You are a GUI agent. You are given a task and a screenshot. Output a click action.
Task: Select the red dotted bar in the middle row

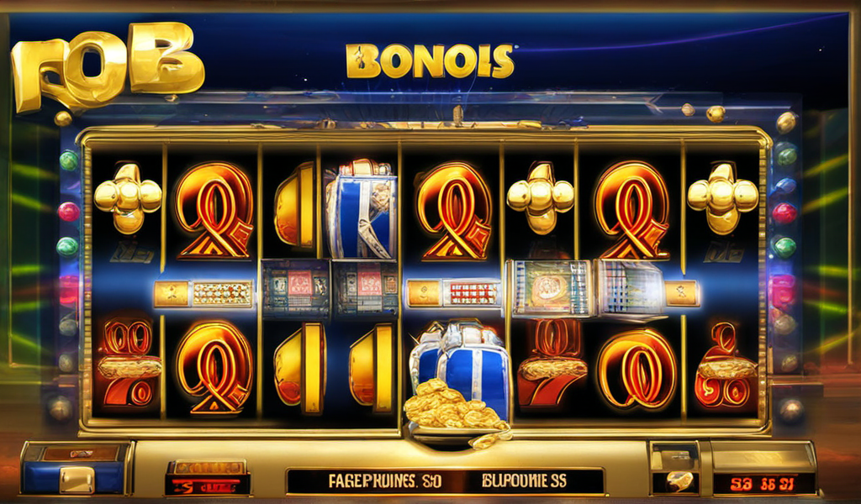click(473, 294)
